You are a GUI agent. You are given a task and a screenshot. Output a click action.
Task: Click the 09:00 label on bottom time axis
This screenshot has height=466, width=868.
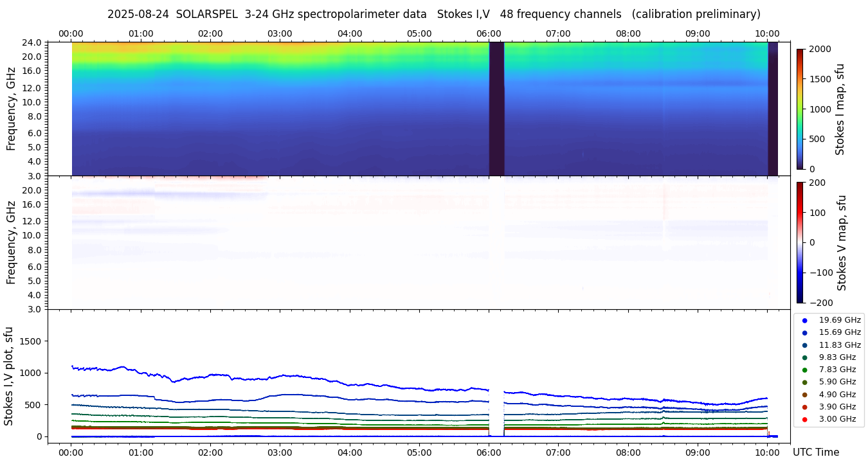click(698, 452)
